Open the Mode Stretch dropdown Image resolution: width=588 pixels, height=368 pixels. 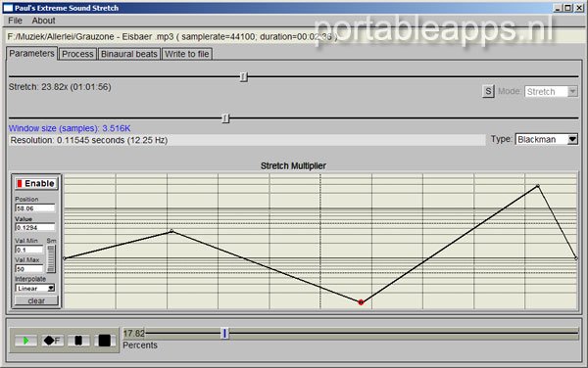(x=551, y=91)
